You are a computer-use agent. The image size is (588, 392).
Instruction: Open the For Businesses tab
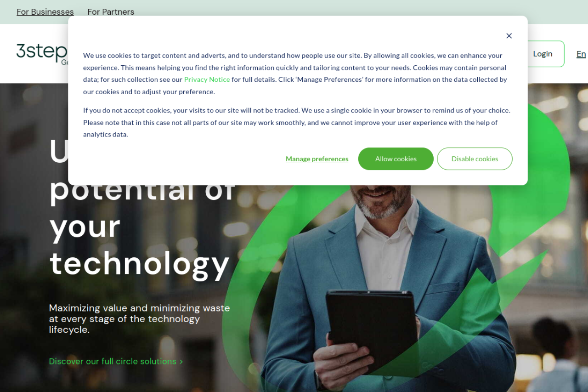pos(45,12)
